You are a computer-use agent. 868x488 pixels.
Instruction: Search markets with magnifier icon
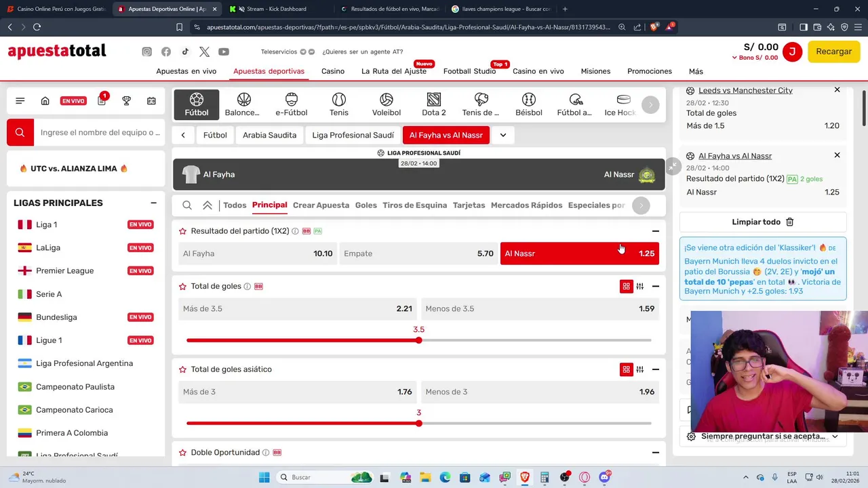tap(187, 205)
